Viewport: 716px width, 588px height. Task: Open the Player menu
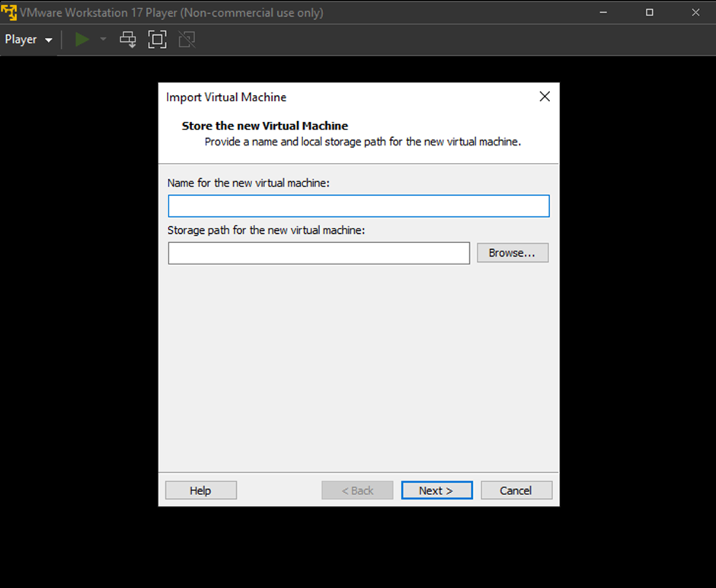coord(28,40)
